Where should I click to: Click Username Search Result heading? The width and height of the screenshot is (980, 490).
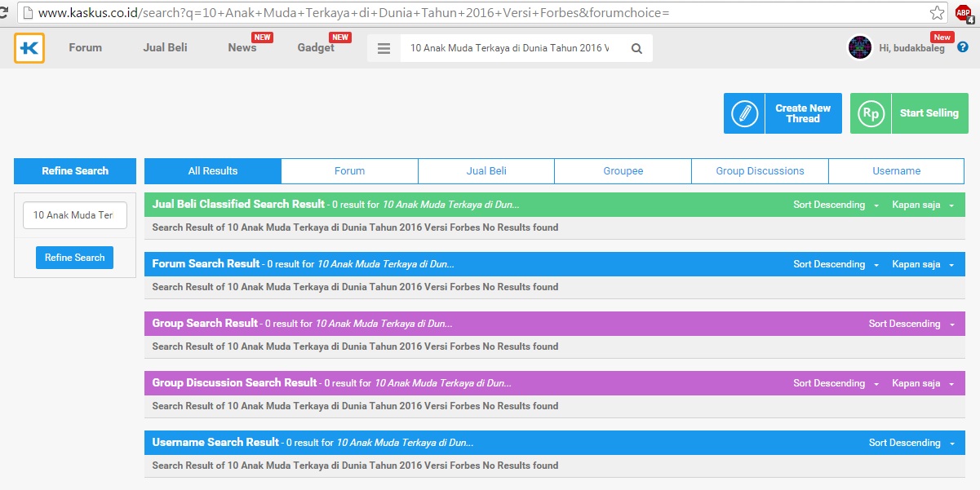coord(215,442)
